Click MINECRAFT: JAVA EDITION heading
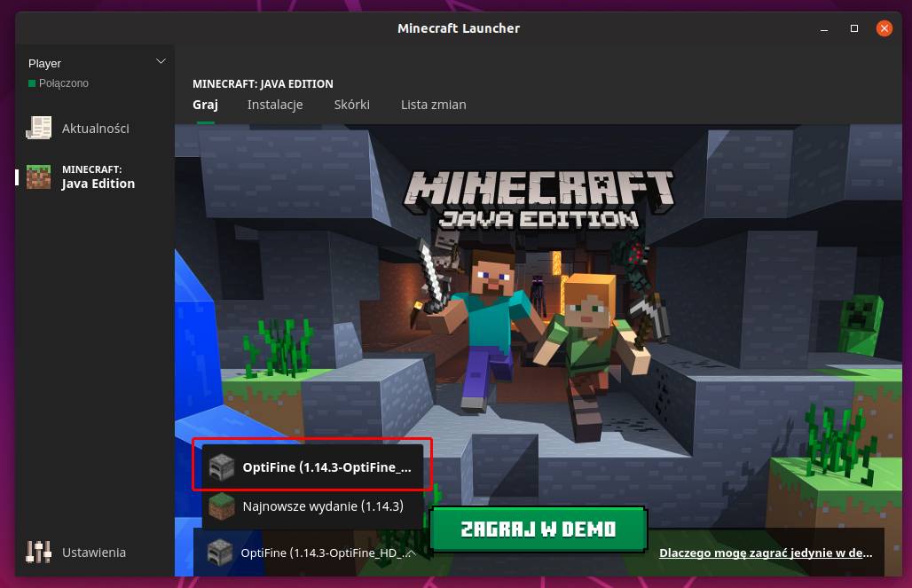 (x=263, y=83)
